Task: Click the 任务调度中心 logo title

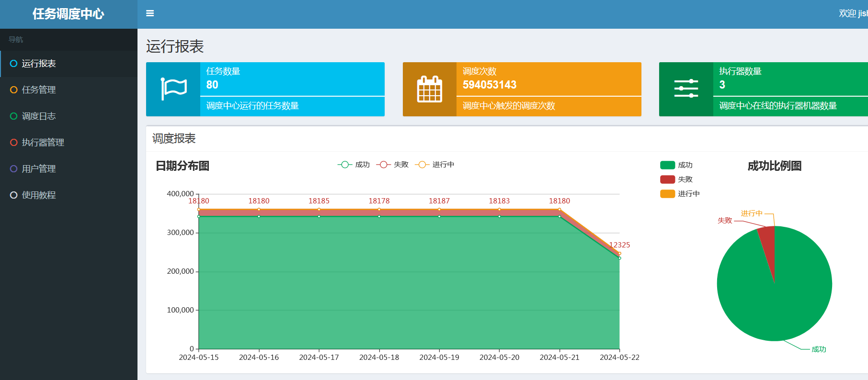Action: click(69, 14)
